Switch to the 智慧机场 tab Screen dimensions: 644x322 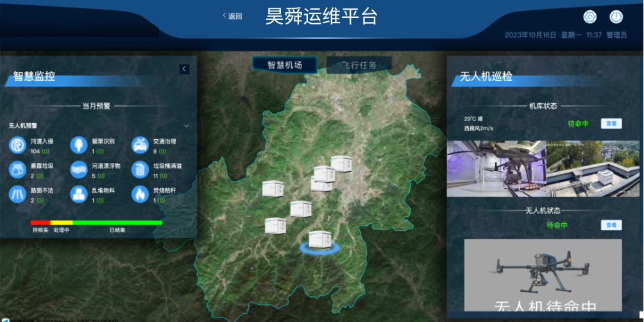(x=284, y=65)
